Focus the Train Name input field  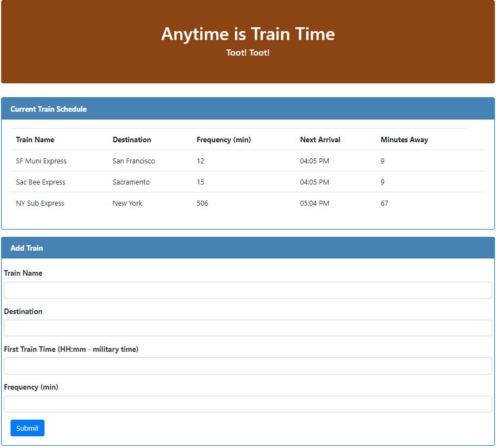247,290
